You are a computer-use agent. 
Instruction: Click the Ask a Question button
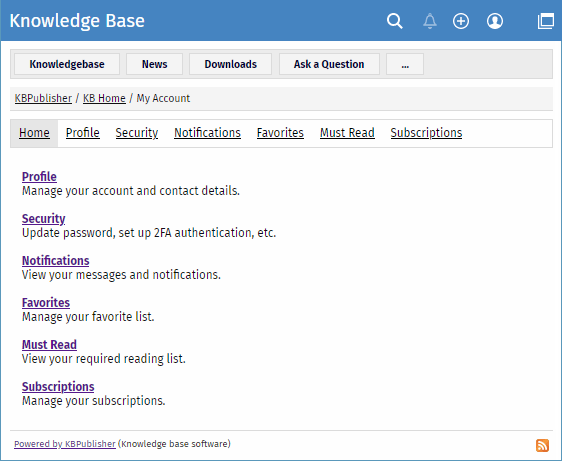[x=329, y=64]
